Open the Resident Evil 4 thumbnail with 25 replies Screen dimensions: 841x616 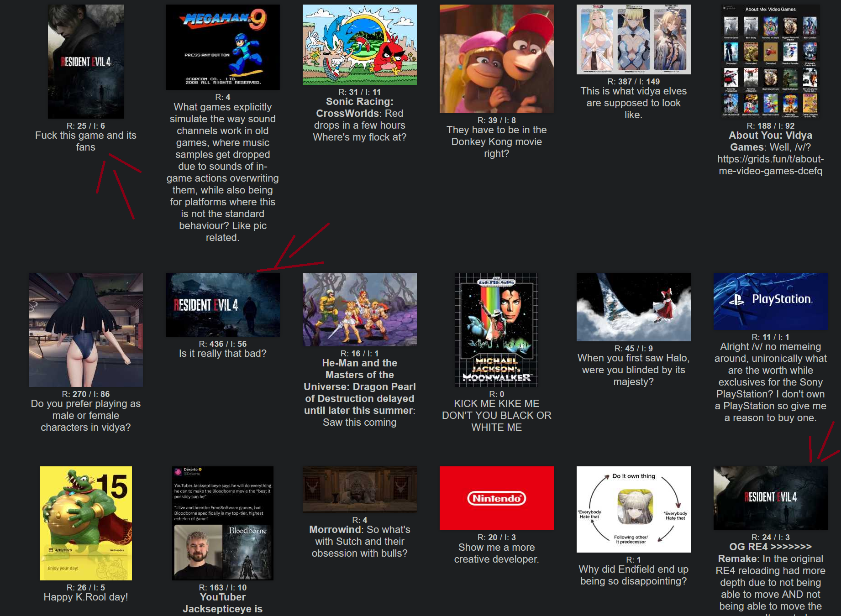(86, 62)
